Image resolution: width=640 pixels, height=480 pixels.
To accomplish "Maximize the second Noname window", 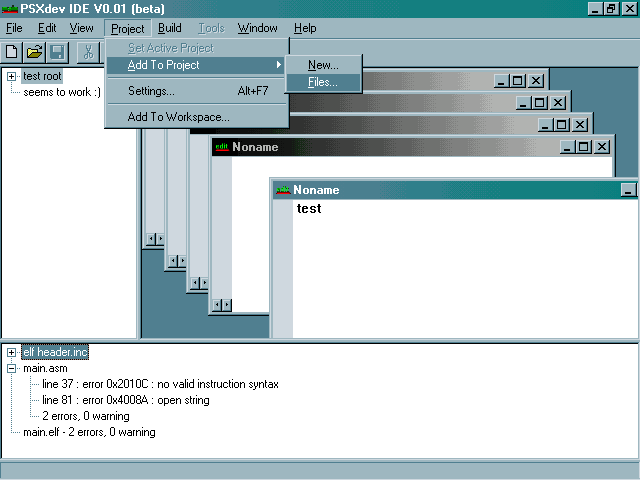I will click(x=583, y=147).
